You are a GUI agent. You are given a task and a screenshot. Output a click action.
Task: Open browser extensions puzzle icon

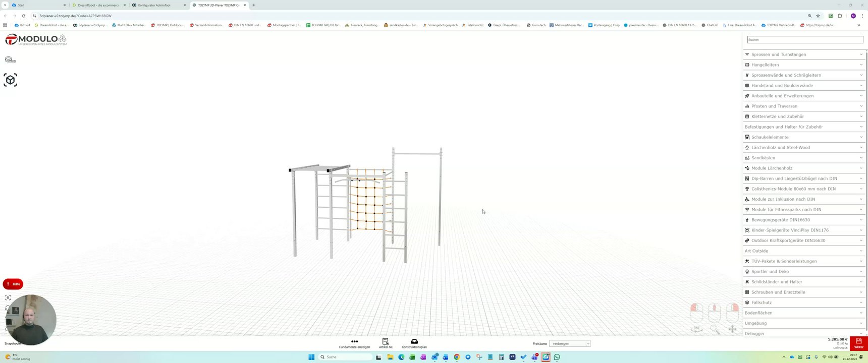click(840, 16)
